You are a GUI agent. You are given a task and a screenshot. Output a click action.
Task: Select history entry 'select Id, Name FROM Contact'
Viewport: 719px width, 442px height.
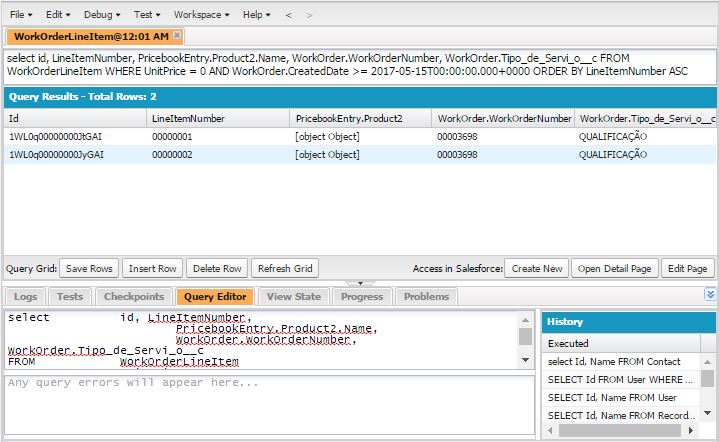point(614,362)
